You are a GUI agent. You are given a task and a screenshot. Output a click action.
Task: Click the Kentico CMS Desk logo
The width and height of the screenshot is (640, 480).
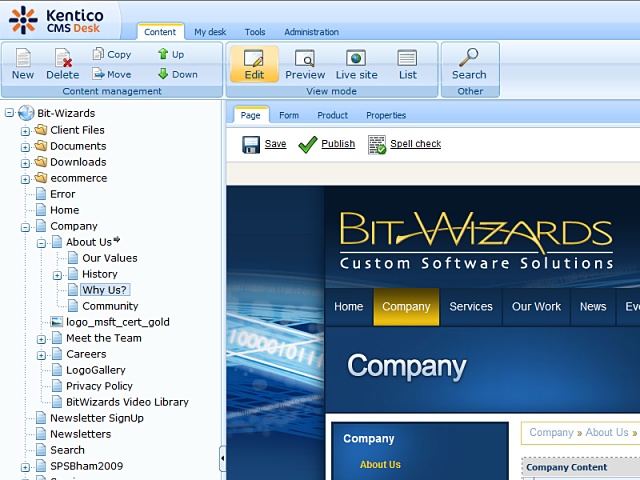(56, 20)
